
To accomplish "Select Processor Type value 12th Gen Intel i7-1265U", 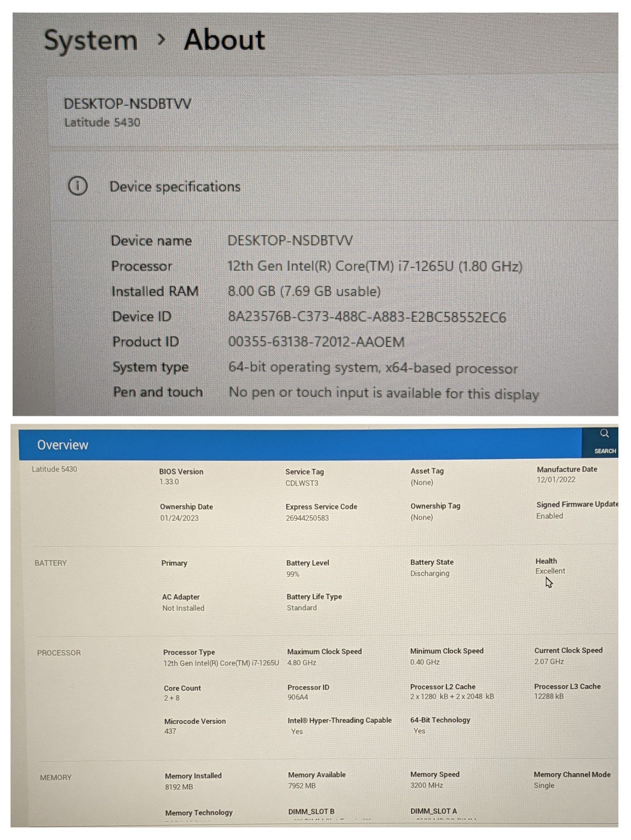I will coord(221,663).
